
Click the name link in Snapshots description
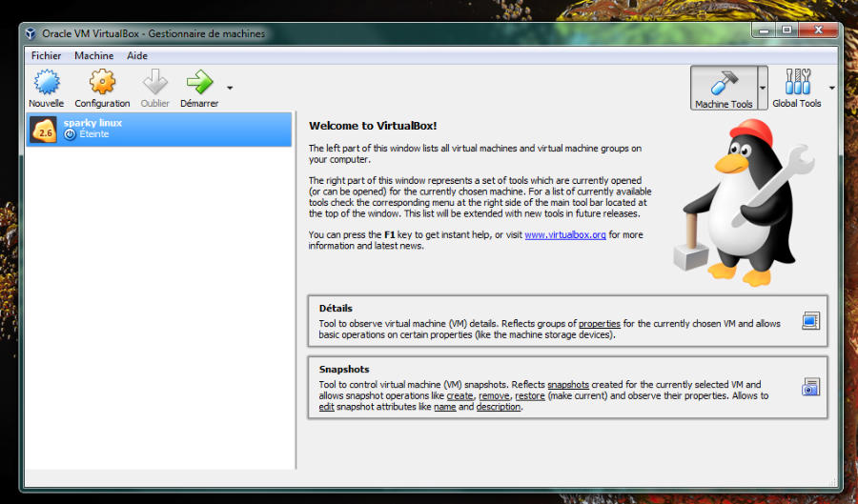click(445, 407)
